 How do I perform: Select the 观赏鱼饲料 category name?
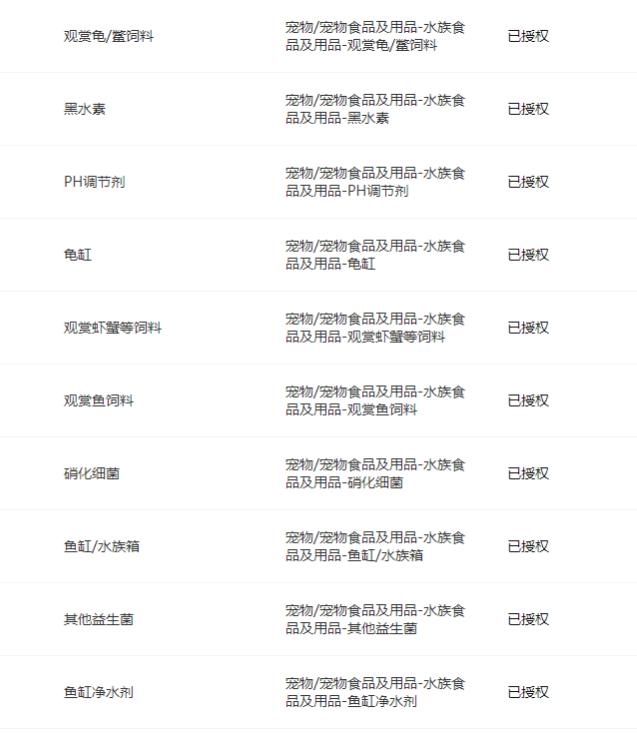pyautogui.click(x=99, y=401)
